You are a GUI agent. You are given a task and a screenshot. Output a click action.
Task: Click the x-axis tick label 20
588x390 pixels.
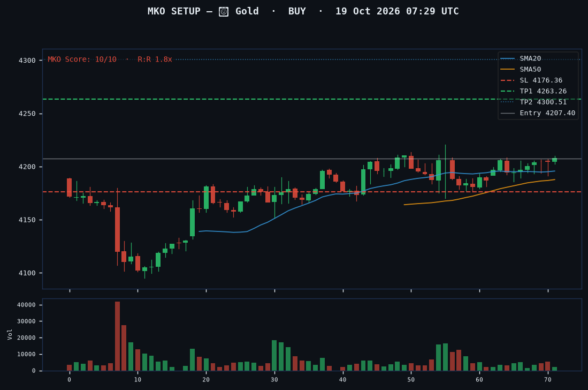coord(206,380)
